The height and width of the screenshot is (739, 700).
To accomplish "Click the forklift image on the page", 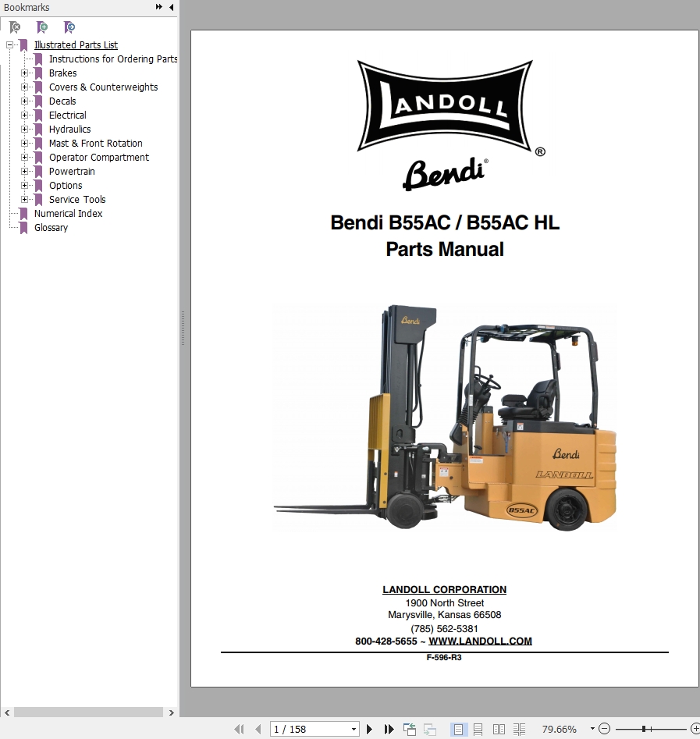I will (445, 418).
